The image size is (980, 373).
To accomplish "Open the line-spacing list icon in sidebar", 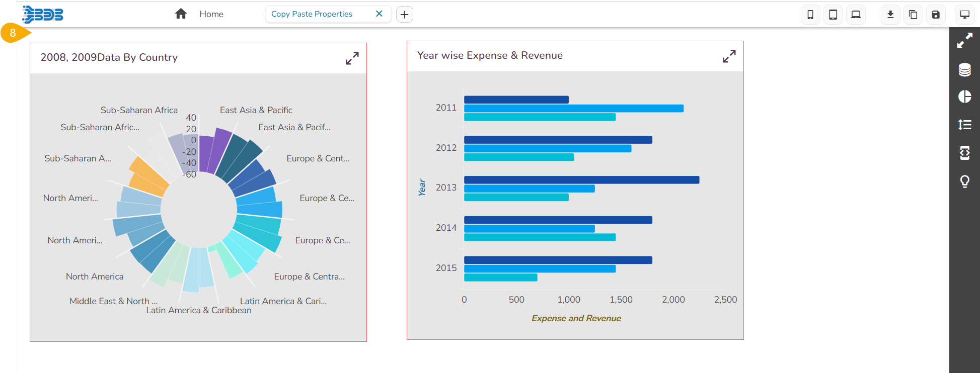I will 964,125.
